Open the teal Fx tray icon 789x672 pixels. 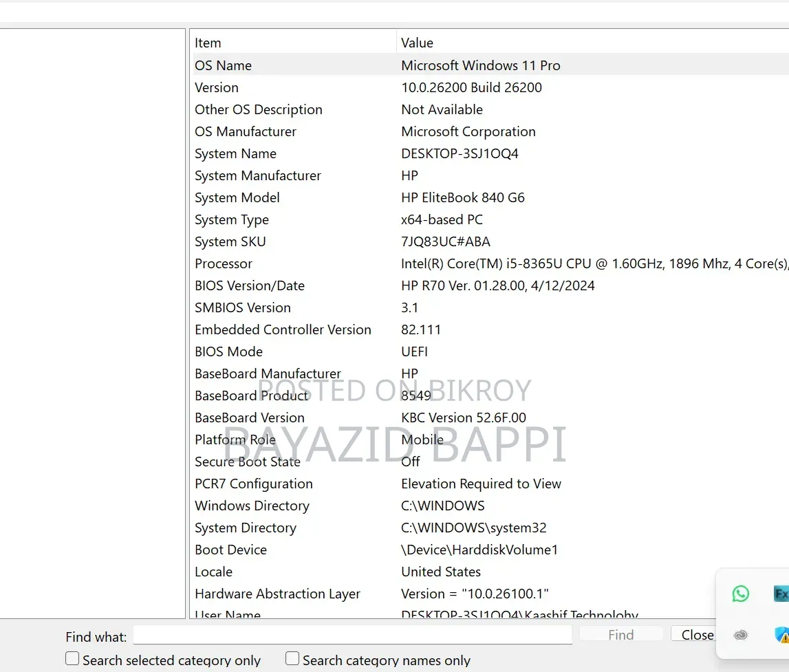point(781,594)
